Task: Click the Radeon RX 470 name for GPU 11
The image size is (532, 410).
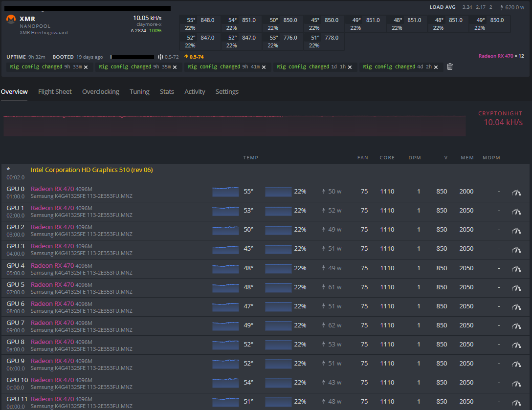Action: [x=52, y=399]
